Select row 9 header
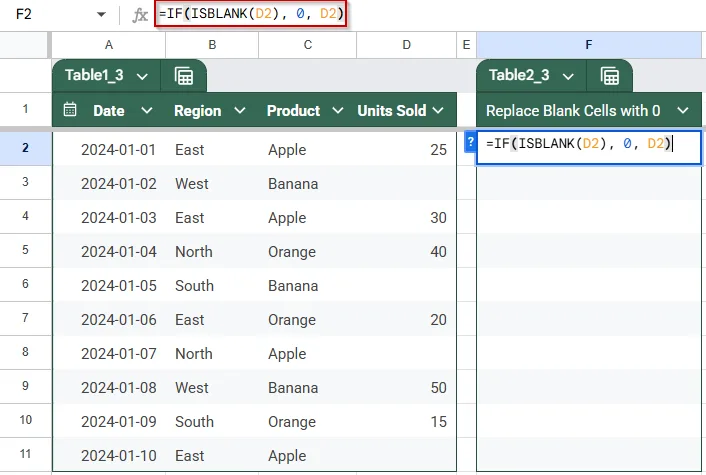Screen dimensions: 706x475 [25, 386]
